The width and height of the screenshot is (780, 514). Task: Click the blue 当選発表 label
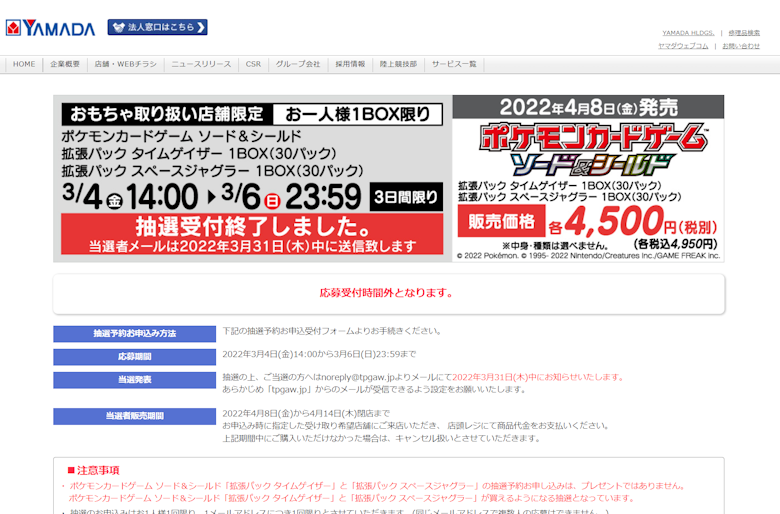134,380
